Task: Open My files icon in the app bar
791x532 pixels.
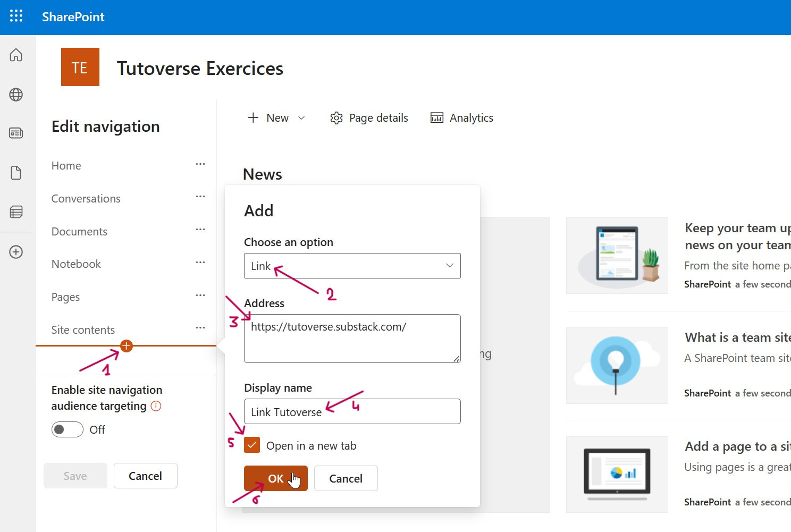Action: (16, 173)
